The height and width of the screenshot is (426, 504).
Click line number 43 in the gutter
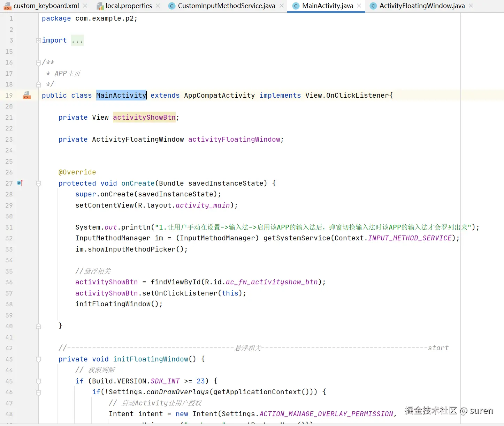[x=9, y=359]
